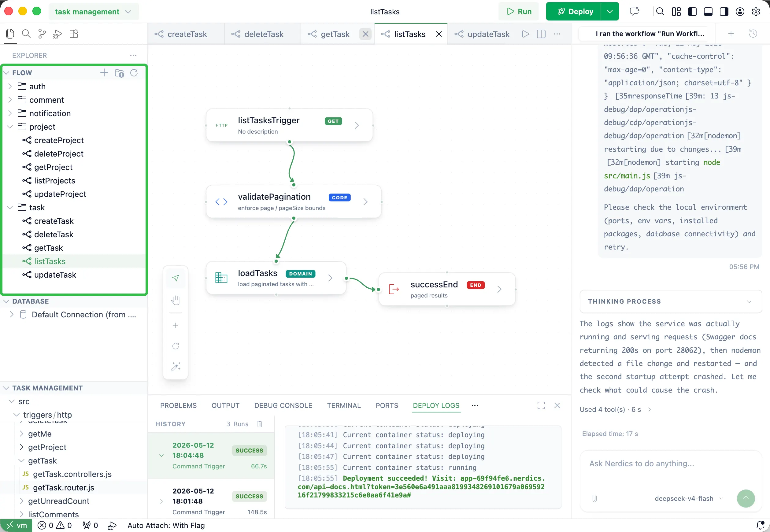Reset canvas view with the refresh icon

tap(176, 346)
